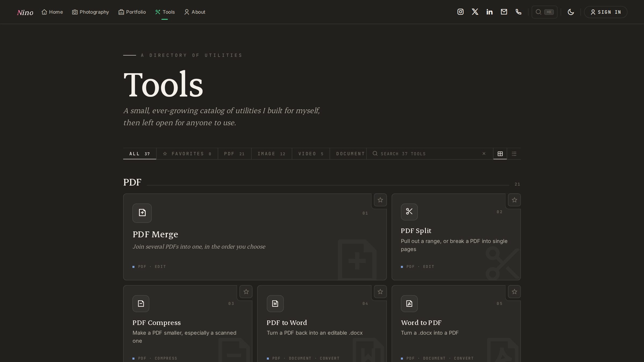Open the X (Twitter) profile icon
Image resolution: width=644 pixels, height=362 pixels.
475,12
